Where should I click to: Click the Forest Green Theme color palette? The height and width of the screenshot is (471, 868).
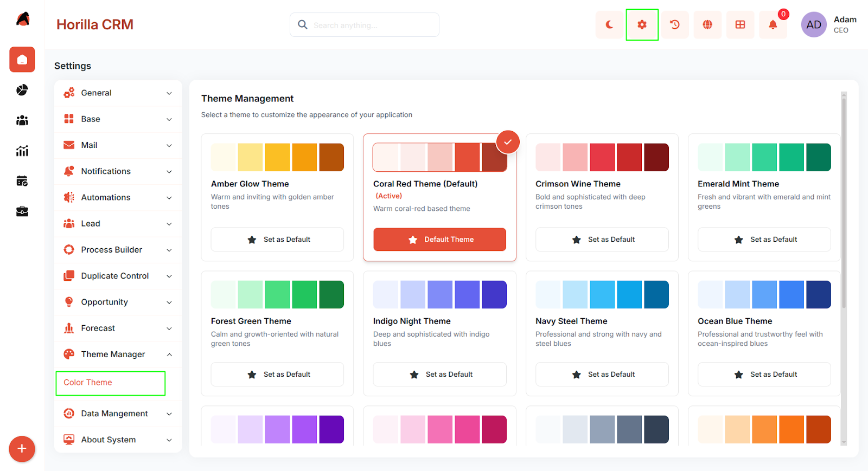pos(277,294)
